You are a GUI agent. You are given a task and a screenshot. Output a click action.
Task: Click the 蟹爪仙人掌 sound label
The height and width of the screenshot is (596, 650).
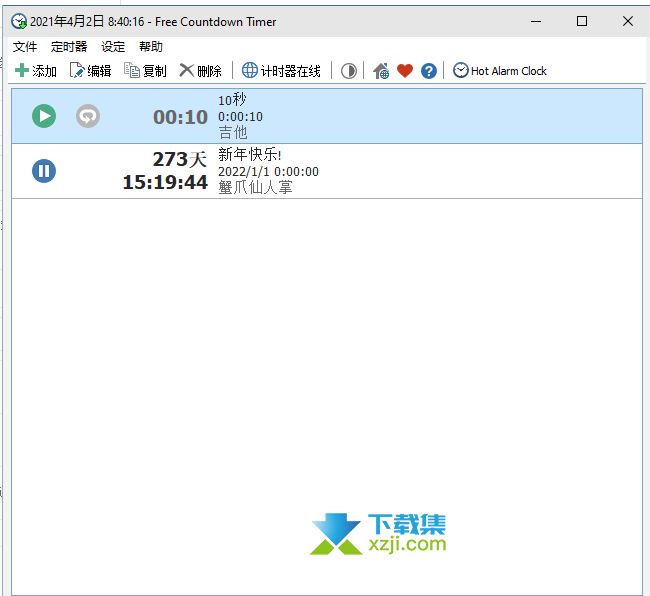coord(255,187)
